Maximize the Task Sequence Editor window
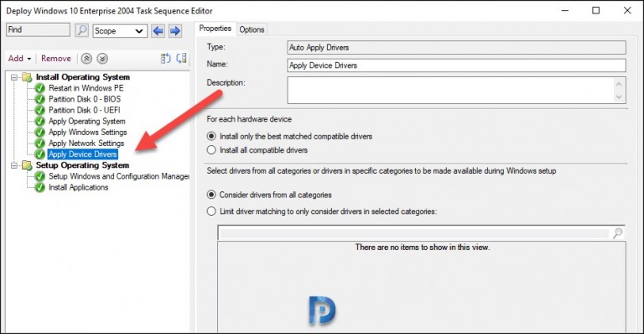Viewport: 644px width, 334px height. coord(596,11)
